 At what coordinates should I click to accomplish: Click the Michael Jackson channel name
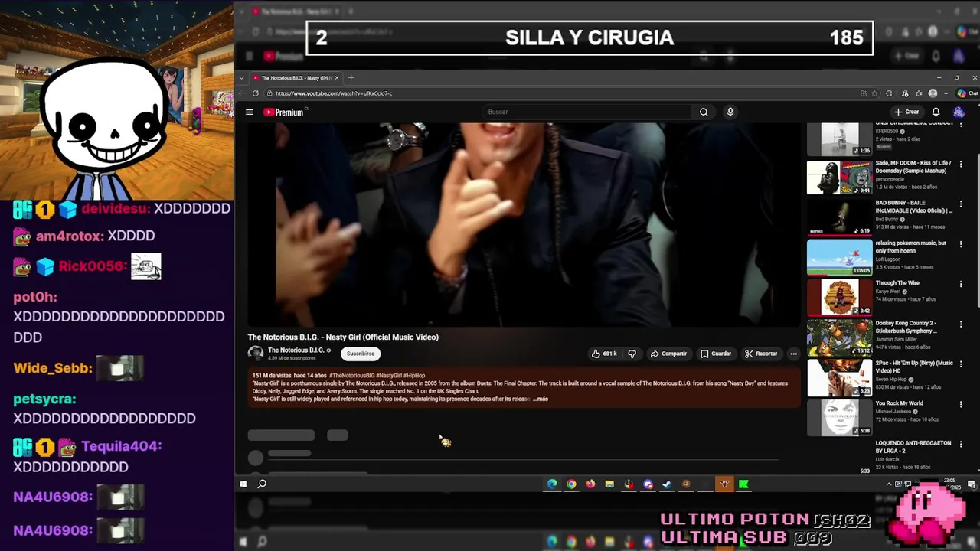coord(894,412)
